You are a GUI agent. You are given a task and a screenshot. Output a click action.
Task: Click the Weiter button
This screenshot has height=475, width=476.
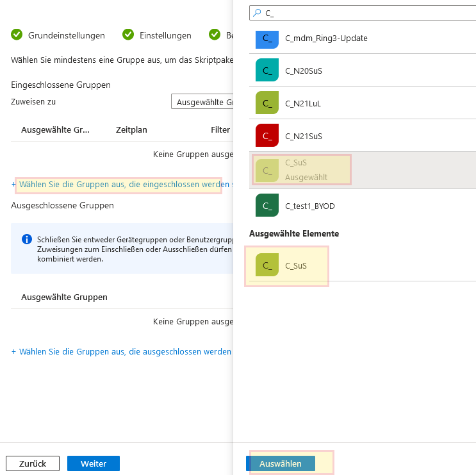click(94, 463)
